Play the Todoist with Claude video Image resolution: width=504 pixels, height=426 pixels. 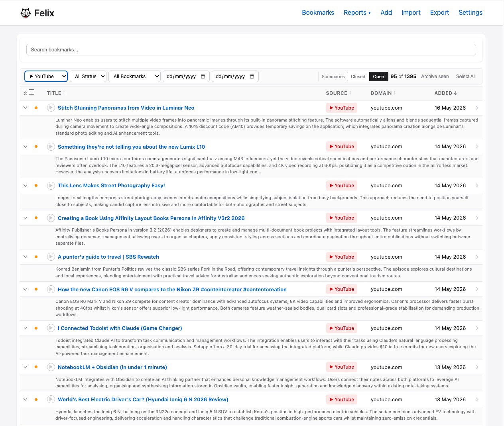coord(51,328)
